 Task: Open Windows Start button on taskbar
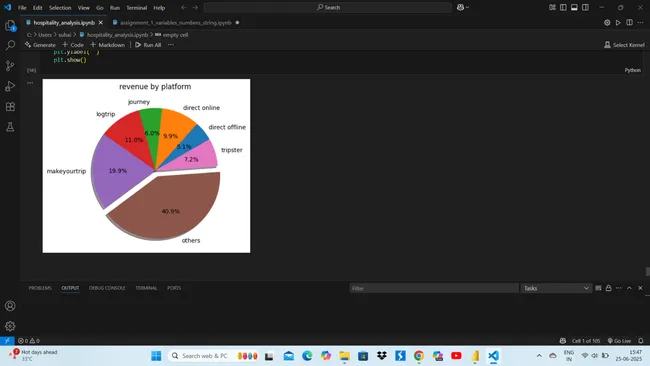point(156,356)
